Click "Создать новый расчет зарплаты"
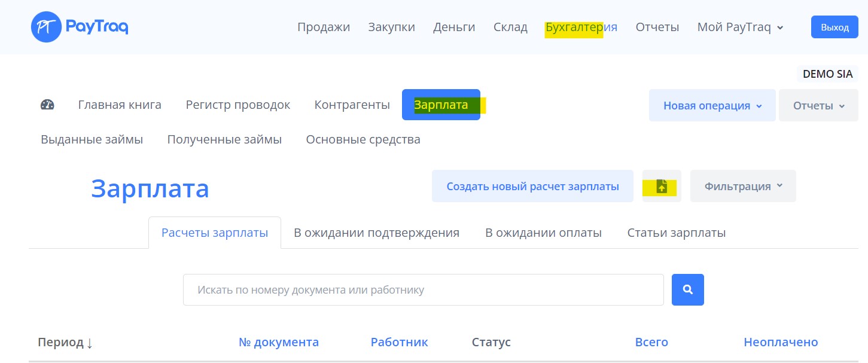Image resolution: width=868 pixels, height=363 pixels. pos(532,186)
